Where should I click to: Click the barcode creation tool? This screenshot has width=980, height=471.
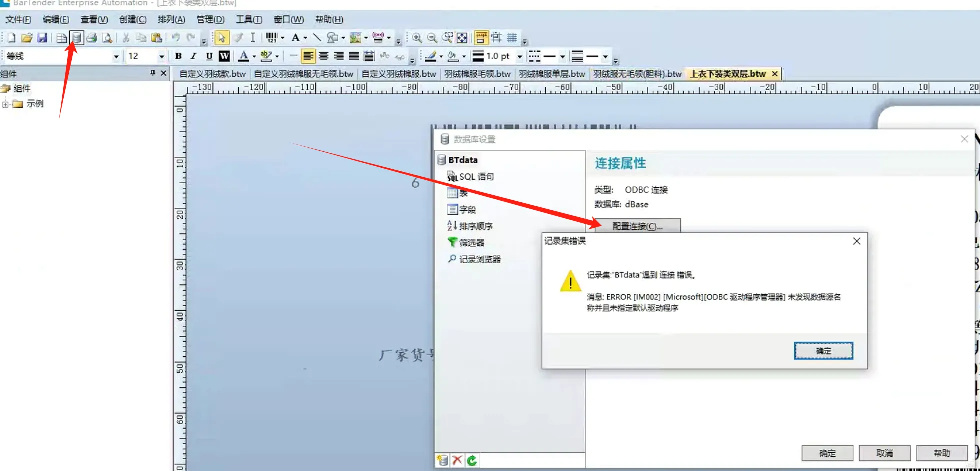[272, 38]
